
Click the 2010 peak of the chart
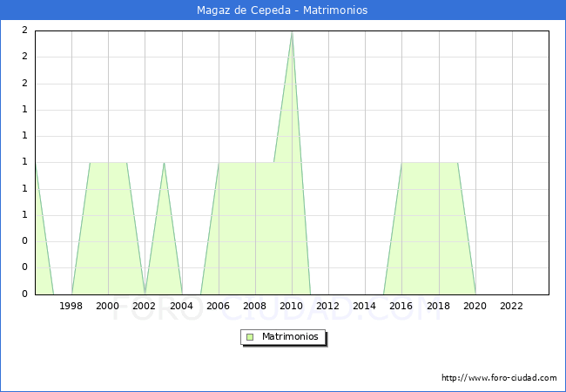point(292,32)
